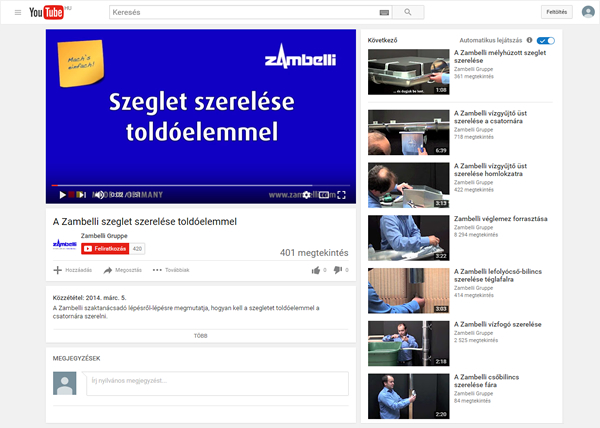Subscribe with the Feliratkozás button
Viewport: 600px width, 428px height.
point(105,249)
